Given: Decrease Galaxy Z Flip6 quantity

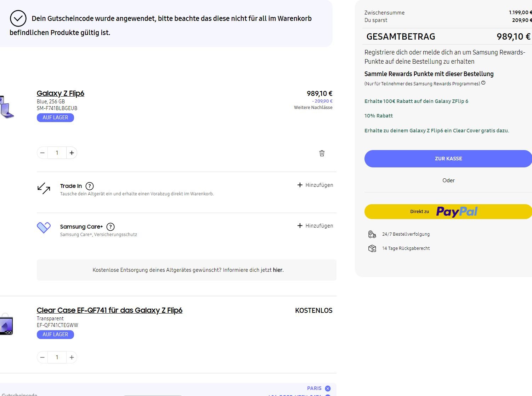Looking at the screenshot, I should click(43, 153).
